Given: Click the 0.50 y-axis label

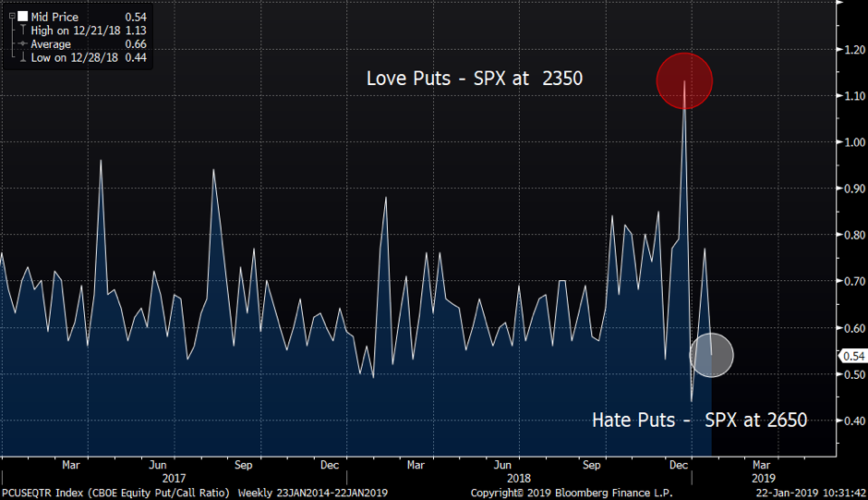Looking at the screenshot, I should pyautogui.click(x=855, y=374).
